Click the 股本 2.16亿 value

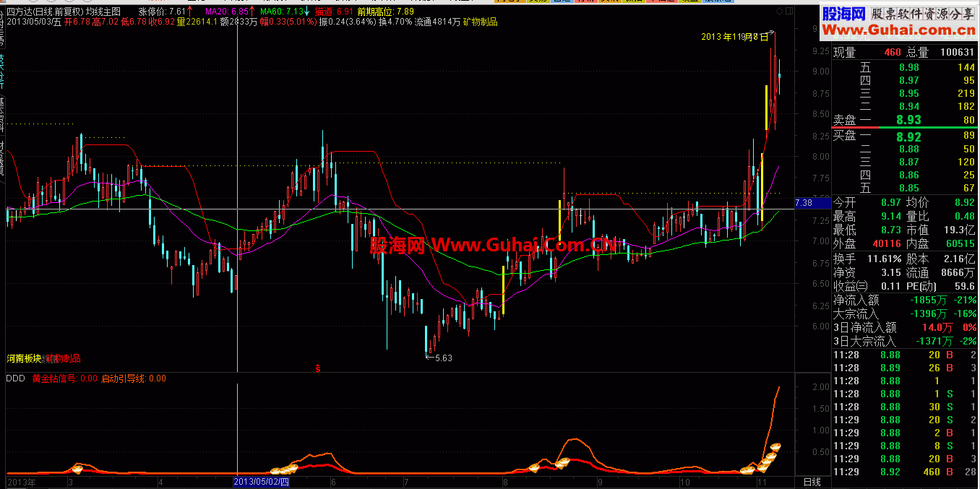[x=958, y=258]
